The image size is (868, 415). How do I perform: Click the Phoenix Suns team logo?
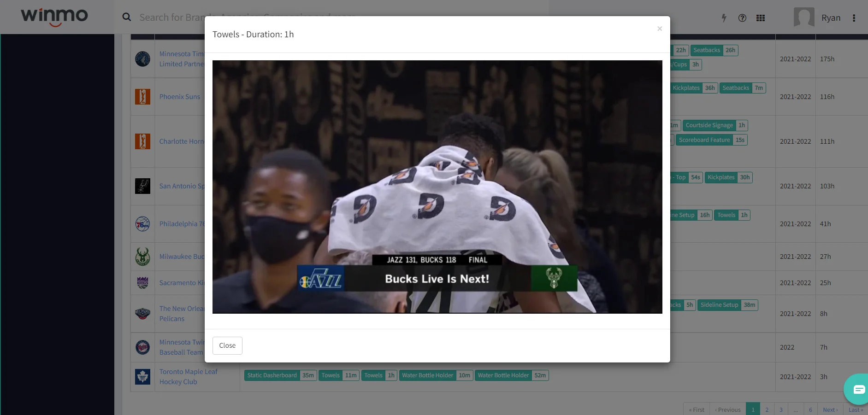pyautogui.click(x=142, y=97)
